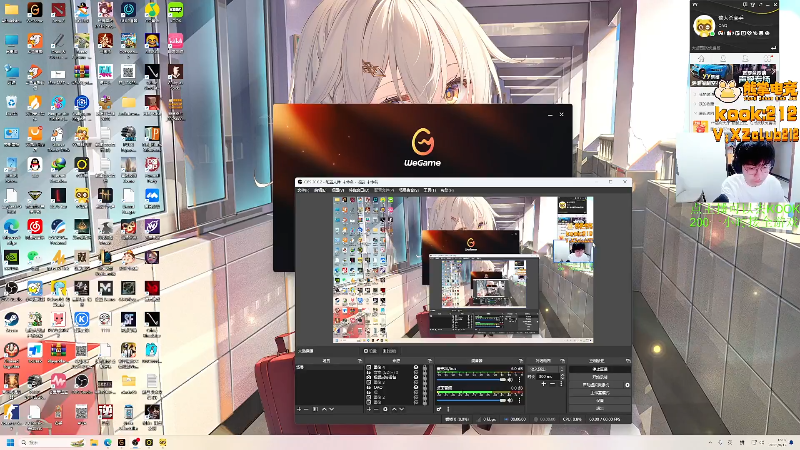The height and width of the screenshot is (450, 800).
Task: Add a scene transition with plus icon
Action: (x=544, y=384)
